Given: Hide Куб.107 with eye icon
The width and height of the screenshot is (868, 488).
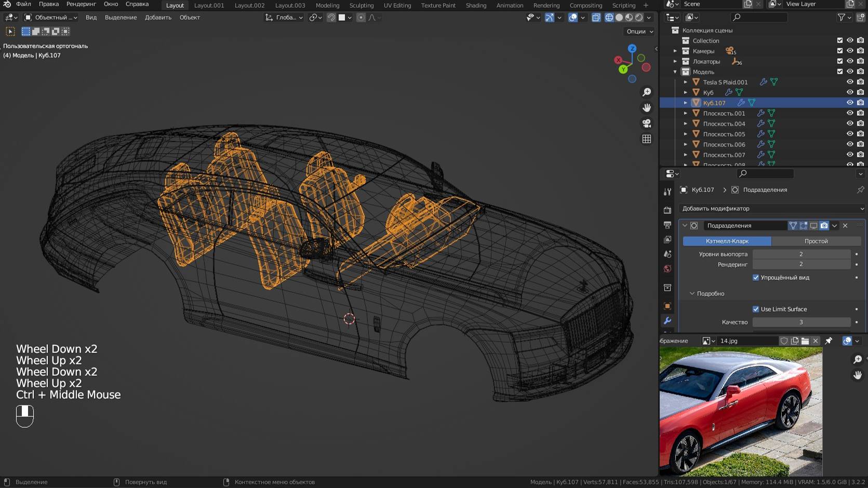Looking at the screenshot, I should pyautogui.click(x=850, y=103).
